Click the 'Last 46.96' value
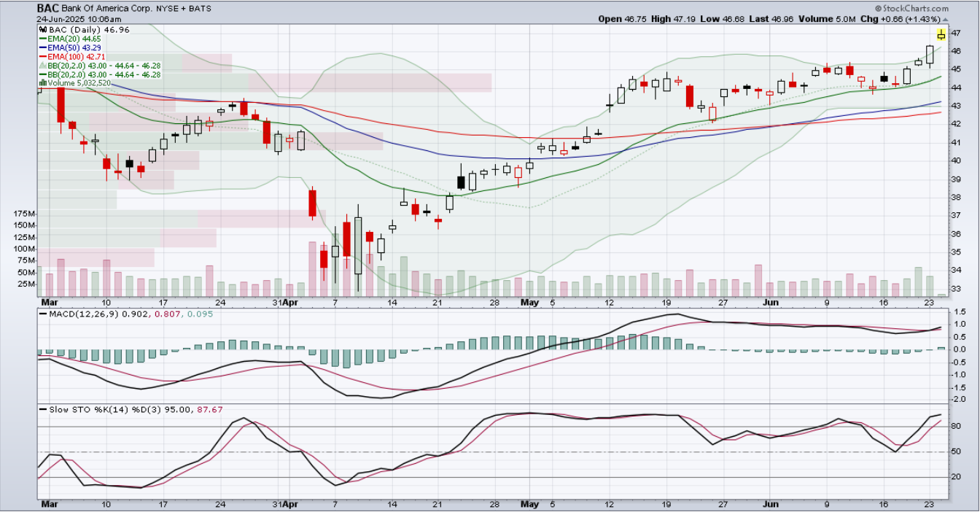This screenshot has height=512, width=980. point(770,19)
